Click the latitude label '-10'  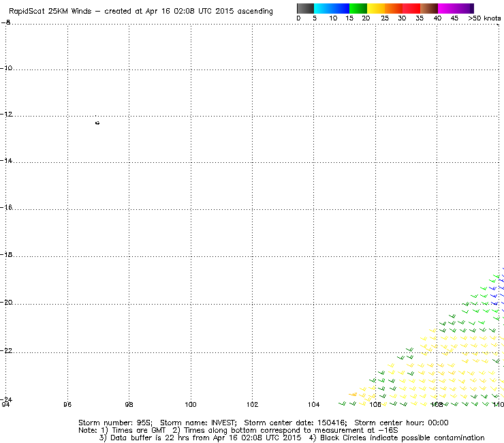tap(6, 68)
